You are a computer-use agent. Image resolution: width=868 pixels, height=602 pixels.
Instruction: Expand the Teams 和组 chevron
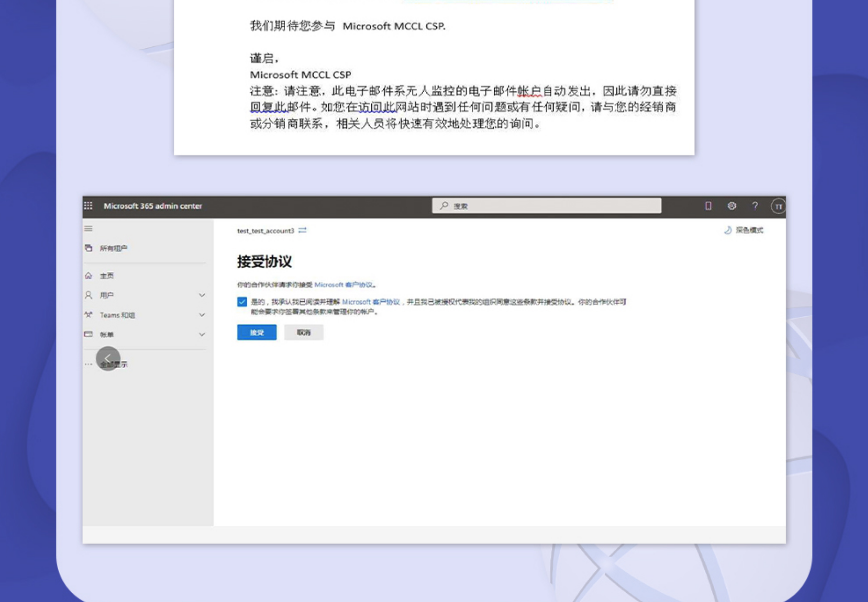[x=202, y=315]
